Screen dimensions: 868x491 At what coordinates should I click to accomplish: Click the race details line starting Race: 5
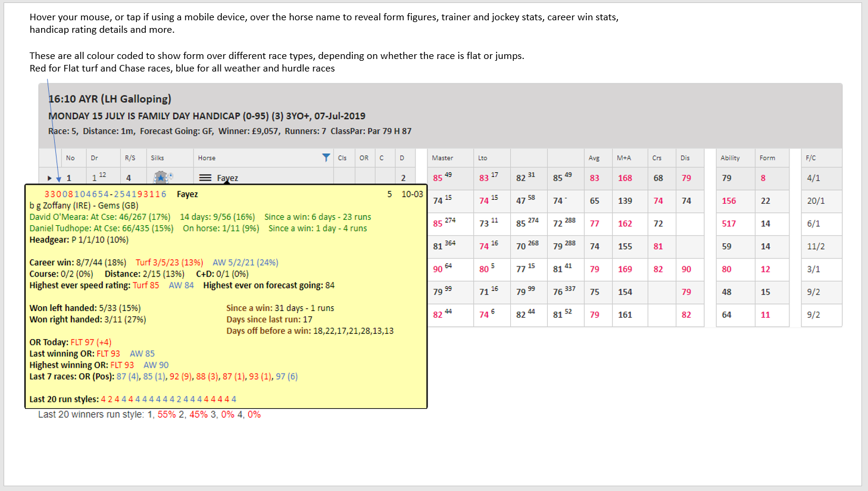pyautogui.click(x=230, y=131)
